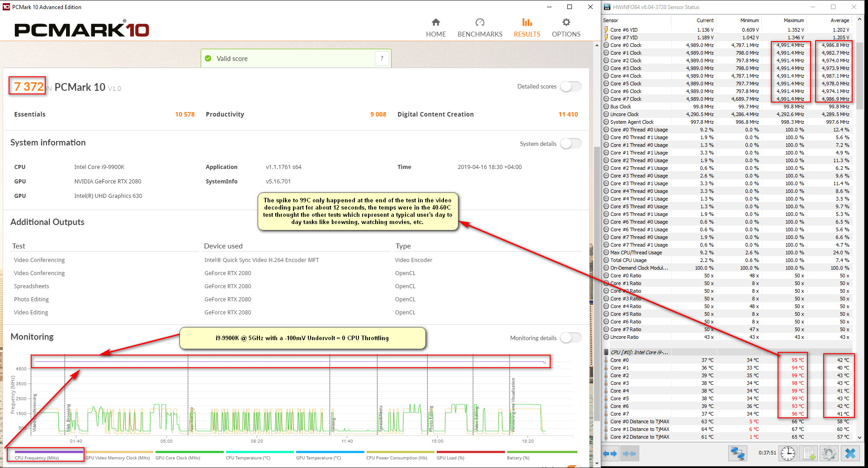
Task: Select System Agent Clock row
Action: pyautogui.click(x=726, y=122)
